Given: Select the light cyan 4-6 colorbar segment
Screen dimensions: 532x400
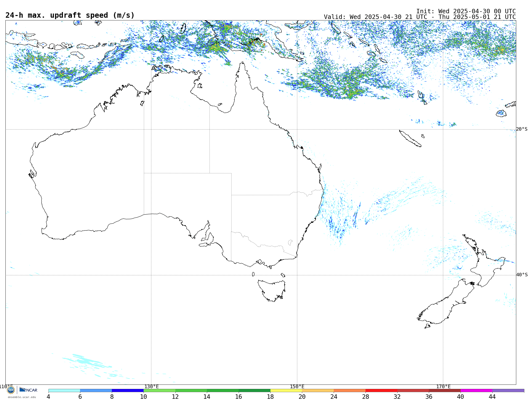Looking at the screenshot, I should [64, 391].
